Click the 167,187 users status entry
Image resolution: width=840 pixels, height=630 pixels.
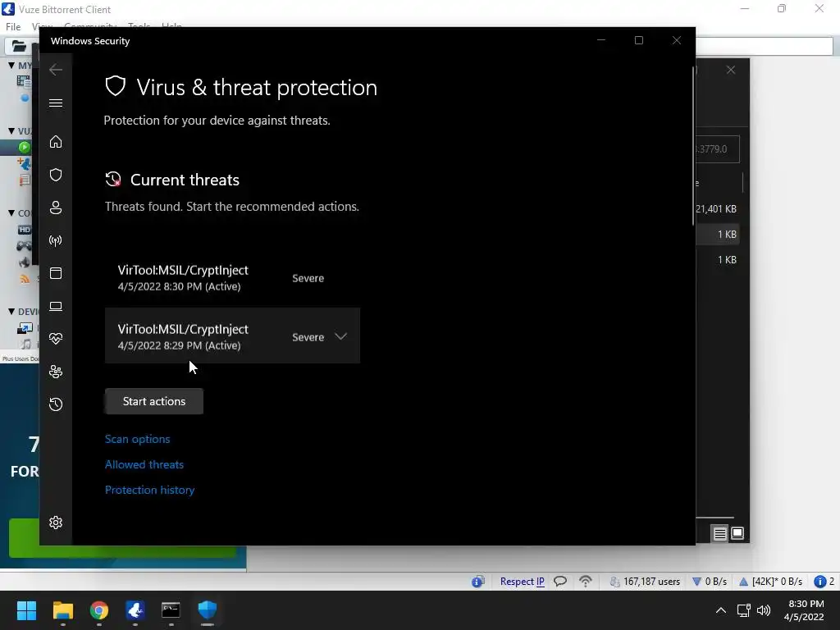click(x=645, y=582)
